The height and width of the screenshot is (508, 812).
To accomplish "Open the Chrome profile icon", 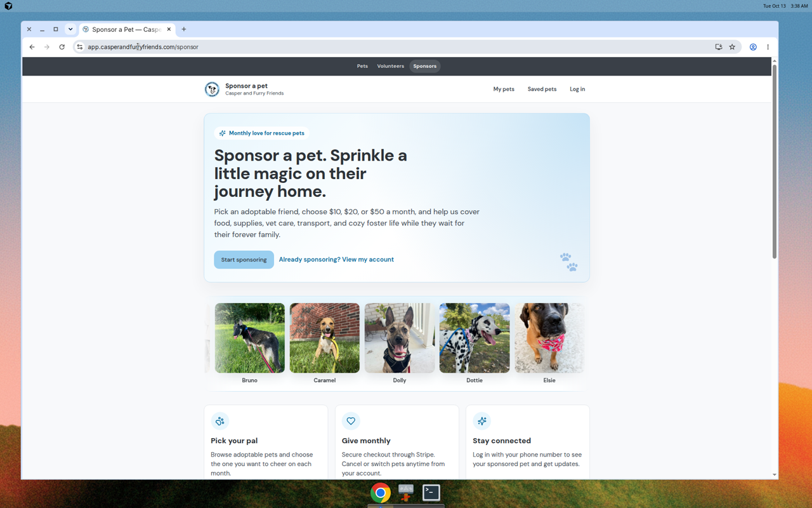I will [753, 47].
